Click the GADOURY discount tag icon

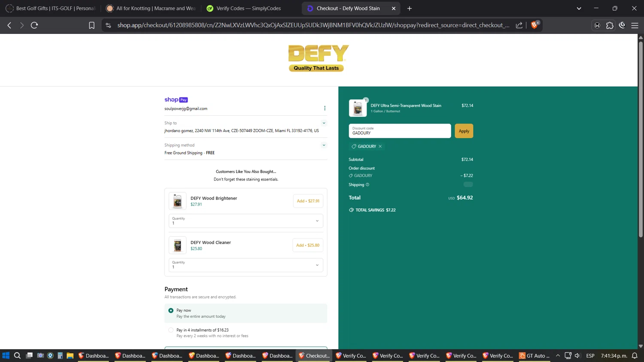click(354, 146)
